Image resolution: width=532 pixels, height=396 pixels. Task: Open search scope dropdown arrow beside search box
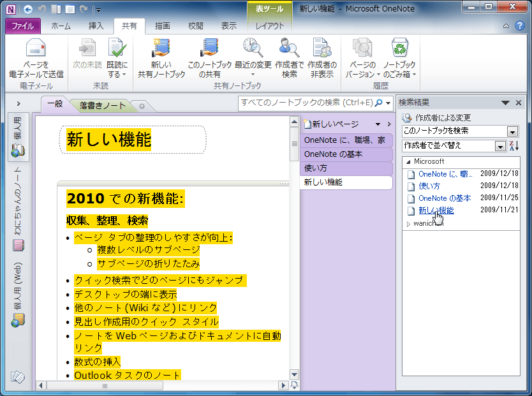tap(388, 103)
